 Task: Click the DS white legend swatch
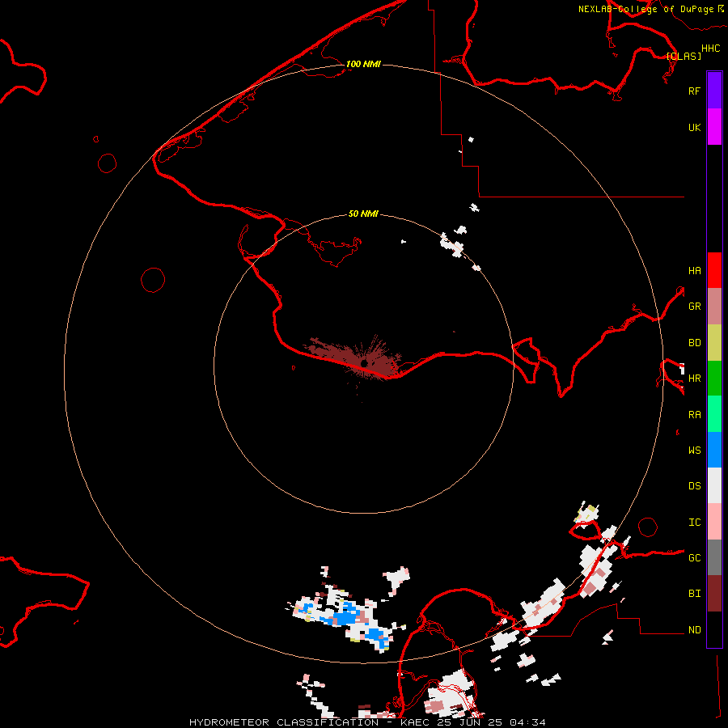[x=714, y=485]
